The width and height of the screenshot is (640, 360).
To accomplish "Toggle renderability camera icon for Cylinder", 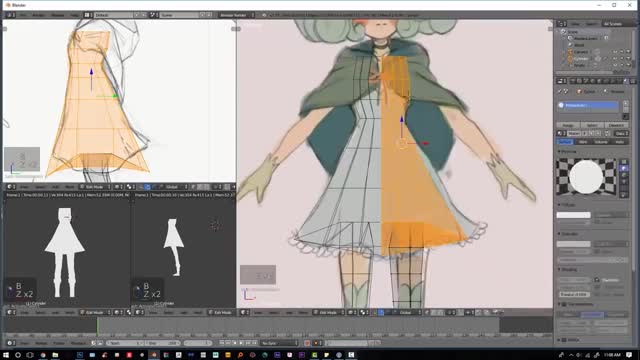I will coord(628,59).
